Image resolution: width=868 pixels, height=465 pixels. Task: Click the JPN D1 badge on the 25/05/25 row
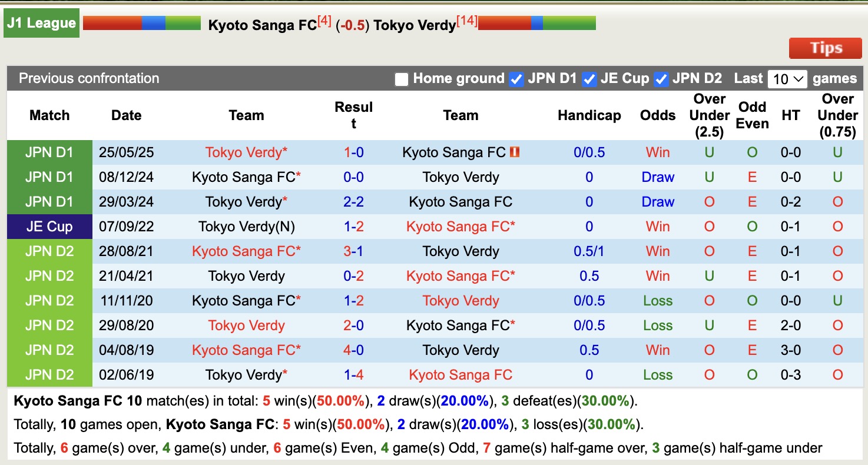click(49, 152)
